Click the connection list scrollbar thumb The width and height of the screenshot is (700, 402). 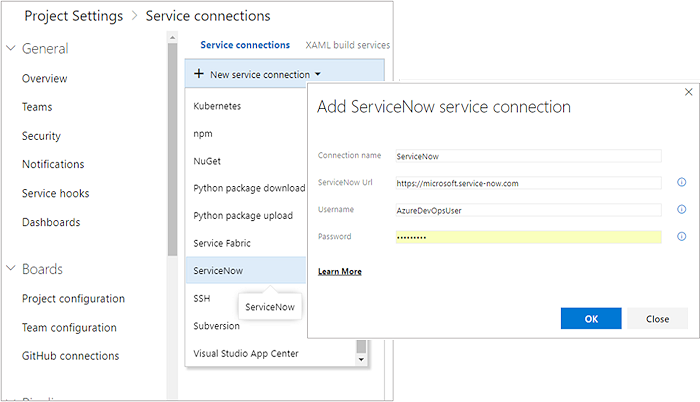tap(361, 347)
